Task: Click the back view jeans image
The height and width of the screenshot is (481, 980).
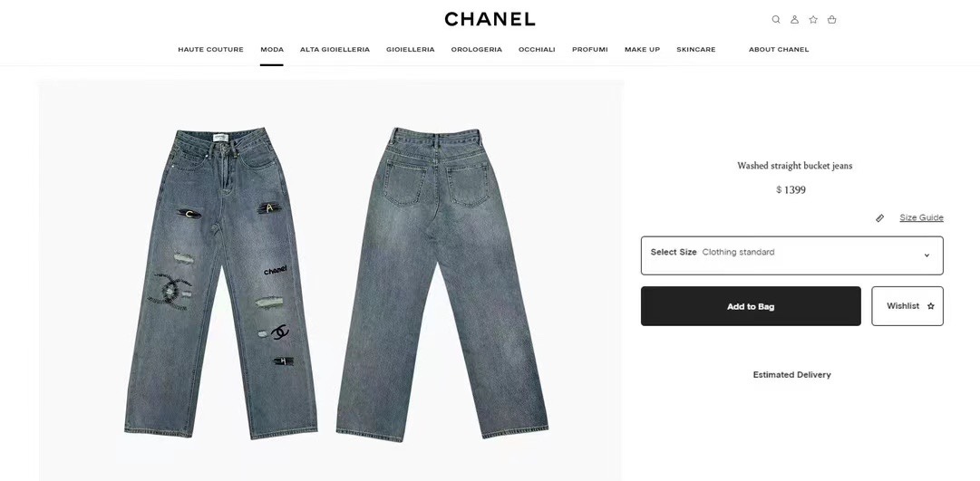Action: click(x=441, y=284)
